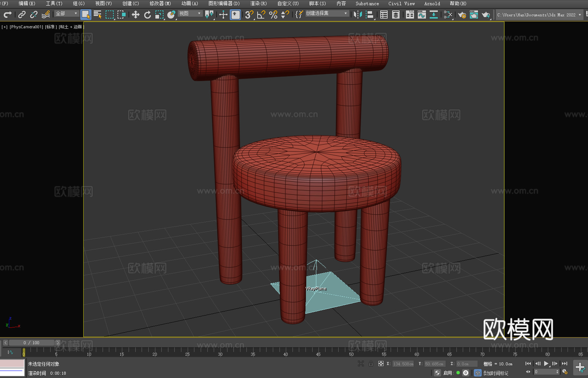The width and height of the screenshot is (588, 378).
Task: Click the Mirror tool icon
Action: pyautogui.click(x=358, y=15)
